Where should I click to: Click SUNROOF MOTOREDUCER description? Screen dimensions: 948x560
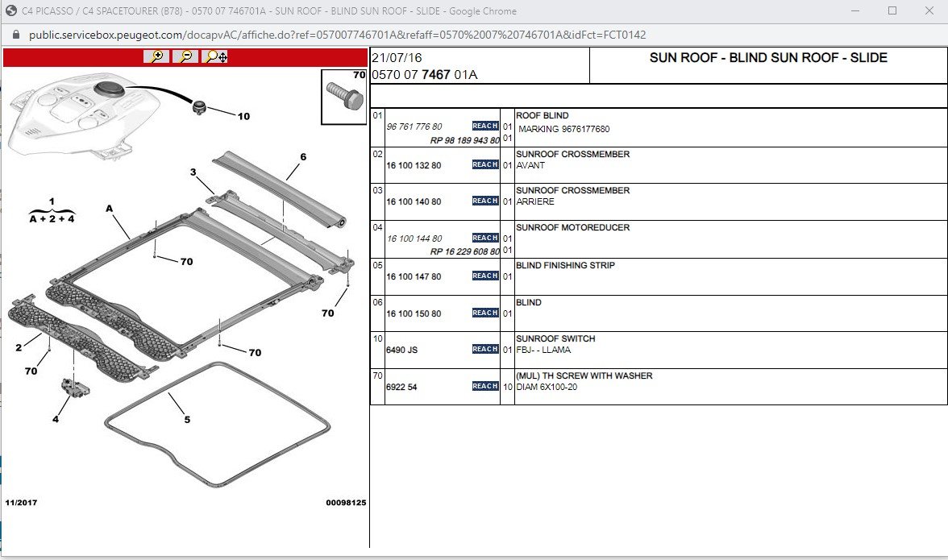pyautogui.click(x=572, y=227)
